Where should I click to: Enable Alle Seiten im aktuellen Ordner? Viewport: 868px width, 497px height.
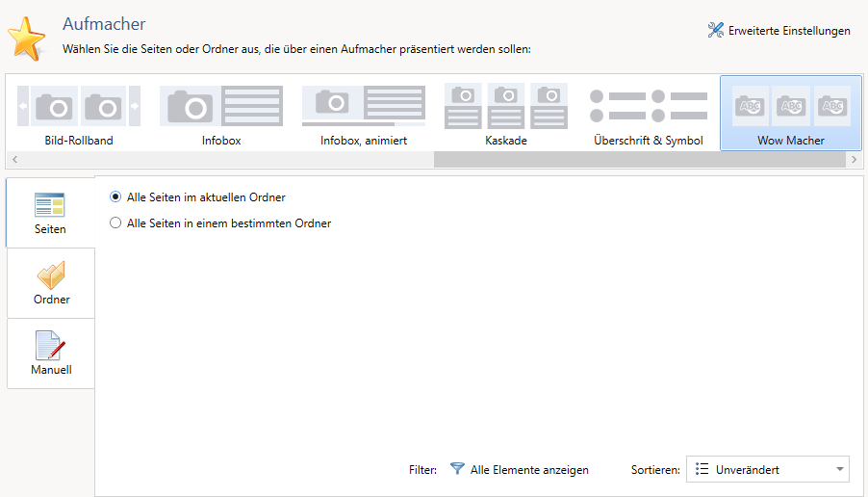tap(116, 197)
